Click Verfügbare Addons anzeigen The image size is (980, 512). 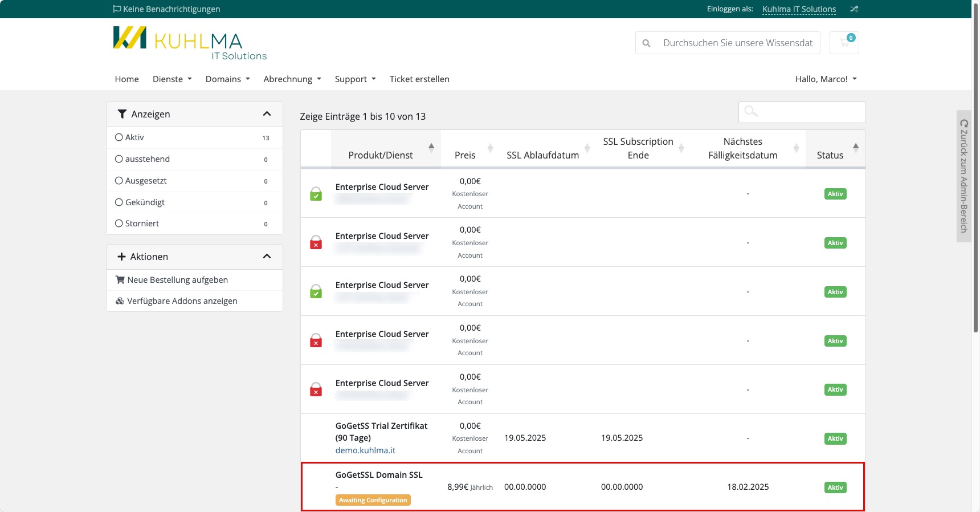(194, 301)
